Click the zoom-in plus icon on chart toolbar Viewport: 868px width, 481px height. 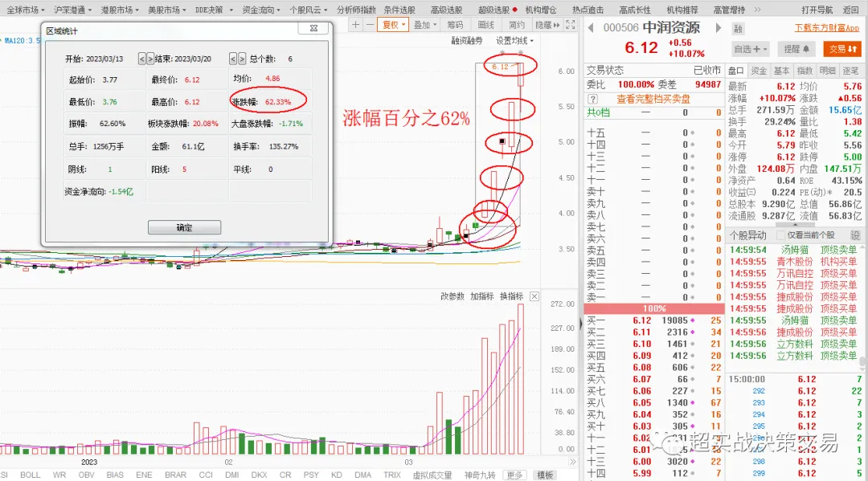click(356, 22)
